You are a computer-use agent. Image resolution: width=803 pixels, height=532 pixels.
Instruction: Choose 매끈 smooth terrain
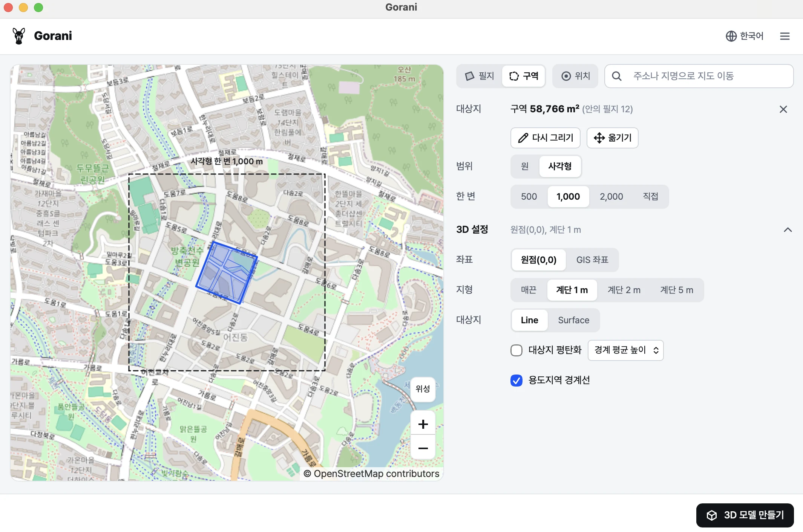(x=529, y=290)
